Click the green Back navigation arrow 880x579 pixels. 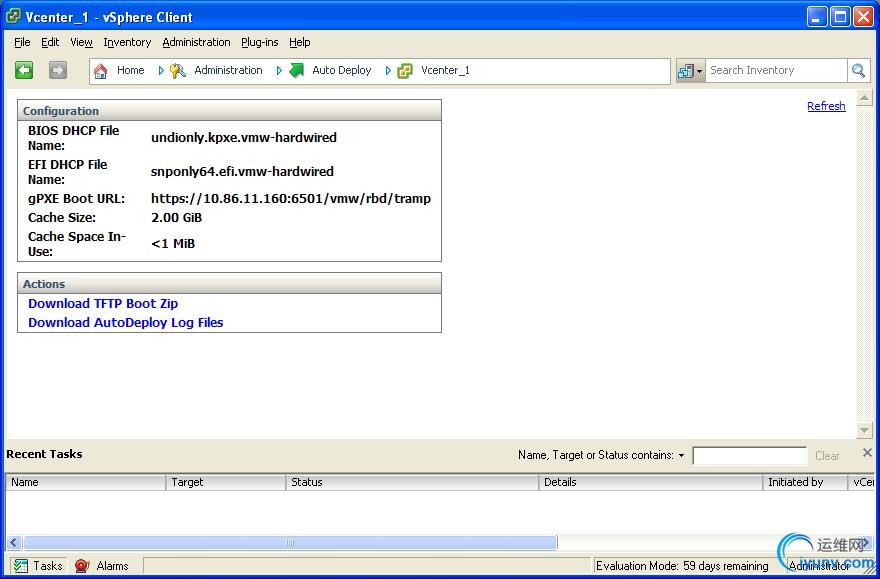tap(24, 70)
